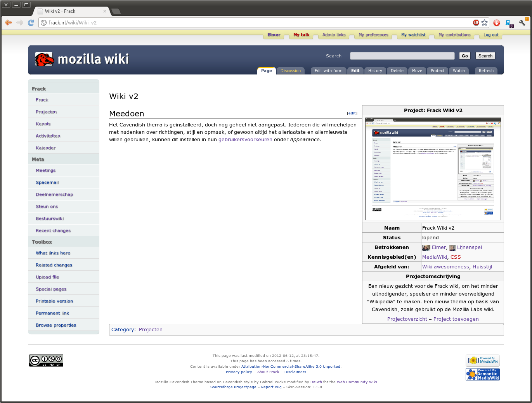532x403 pixels.
Task: Open Kalender in the sidebar
Action: (x=46, y=148)
